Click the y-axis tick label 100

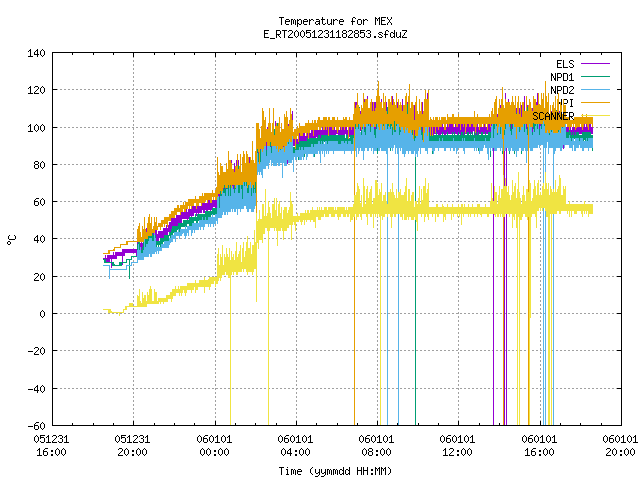pos(36,128)
